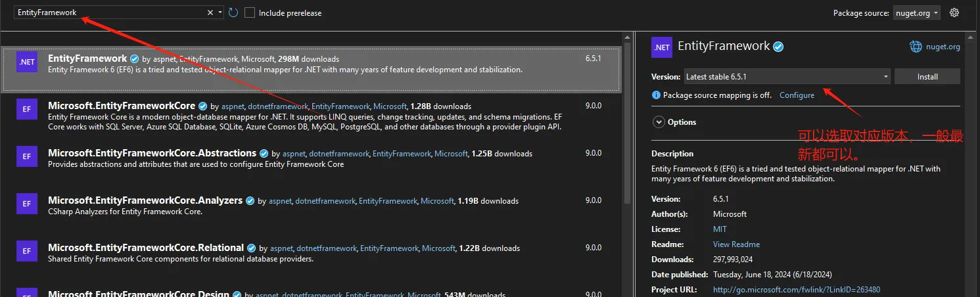This screenshot has height=297, width=980.
Task: Select Microsoft.EntityFrameworkCore package icon
Action: (27, 109)
